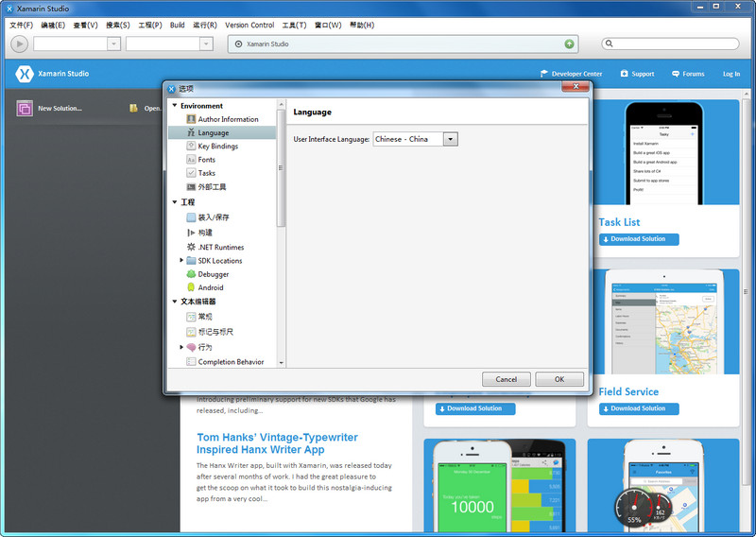Screen dimensions: 756x537
Task: Open the Tasks options page
Action: click(x=206, y=173)
